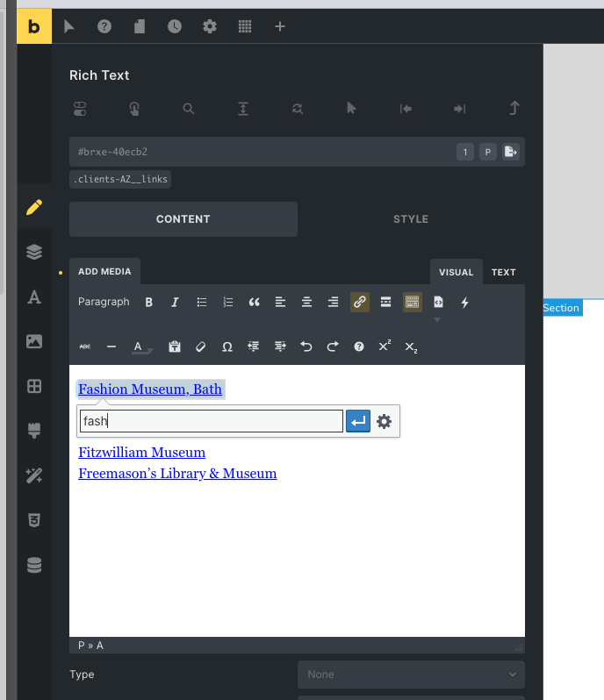
Task: Toggle bold formatting
Action: 148,303
